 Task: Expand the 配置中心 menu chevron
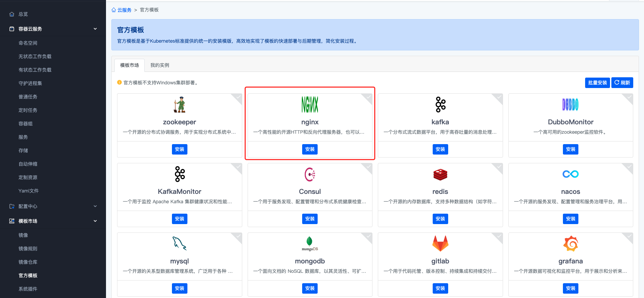click(95, 206)
